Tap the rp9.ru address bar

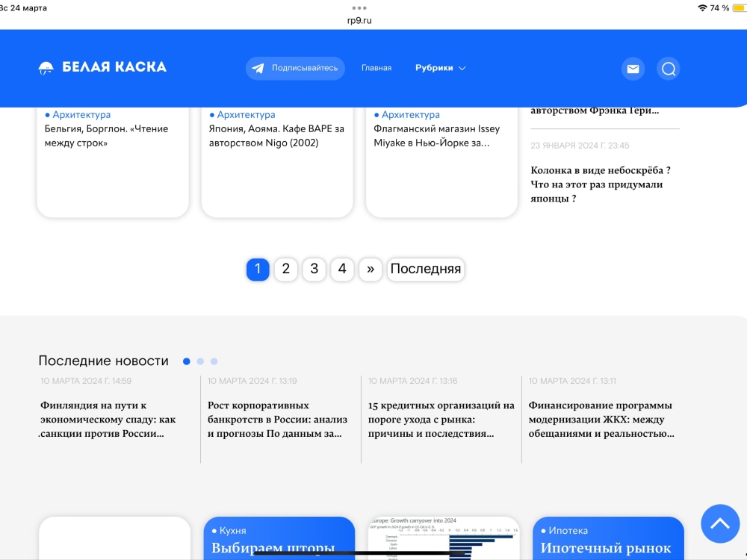pos(359,20)
